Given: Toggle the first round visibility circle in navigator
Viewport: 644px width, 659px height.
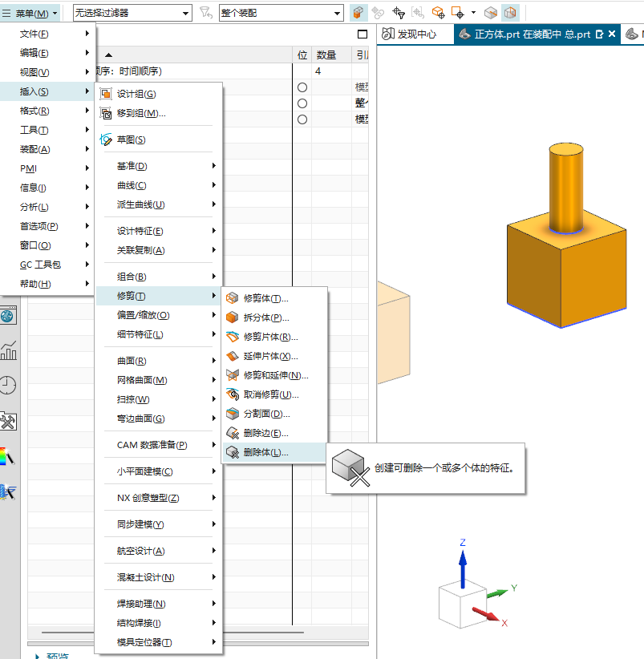Looking at the screenshot, I should point(302,86).
